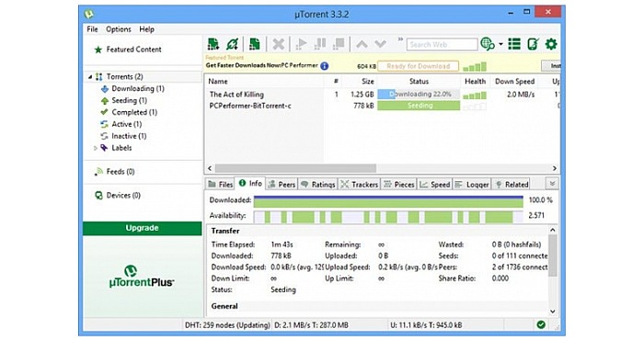644x340 pixels.
Task: Switch to the Info tab
Action: [x=250, y=184]
